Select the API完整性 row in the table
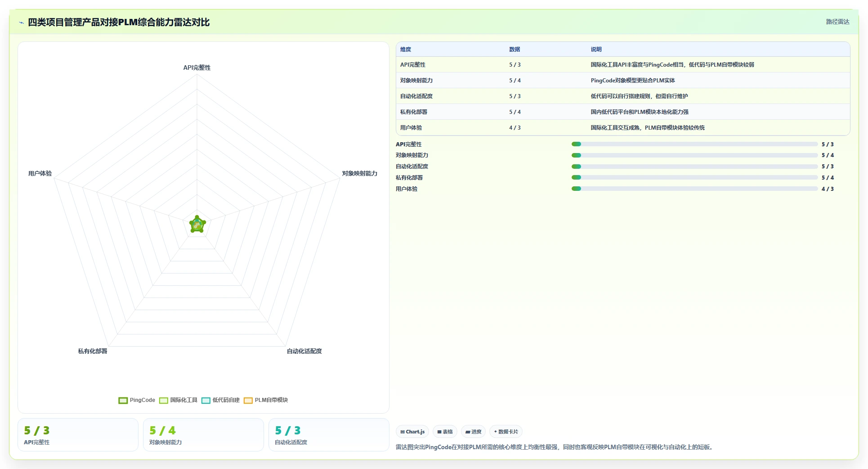Screen dimensions: 868x469 click(x=623, y=65)
